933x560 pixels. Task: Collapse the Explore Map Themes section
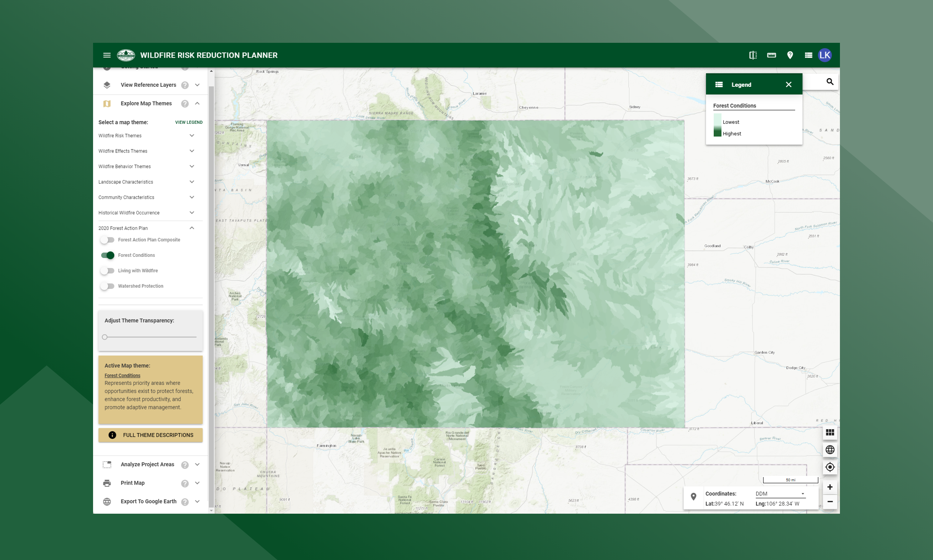click(197, 104)
